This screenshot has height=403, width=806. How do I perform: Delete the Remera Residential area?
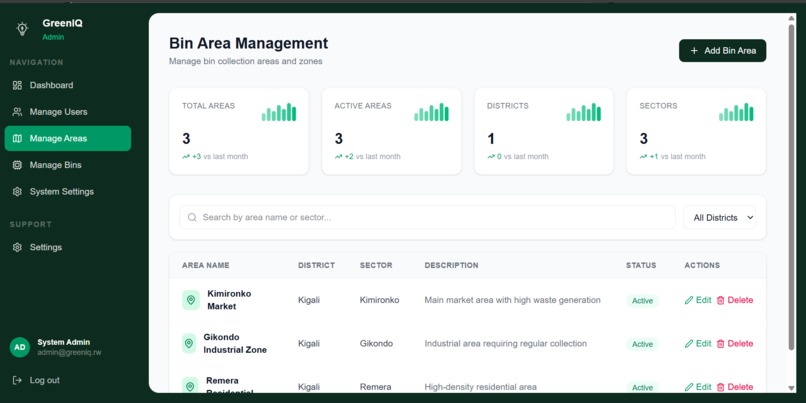click(735, 387)
